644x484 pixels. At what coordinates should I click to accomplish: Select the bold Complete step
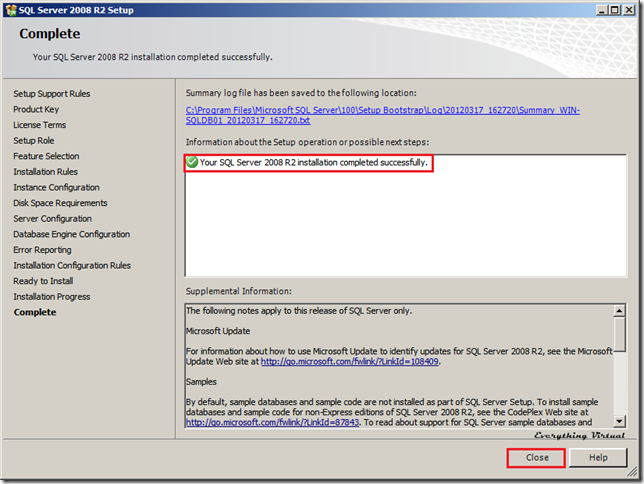click(35, 312)
